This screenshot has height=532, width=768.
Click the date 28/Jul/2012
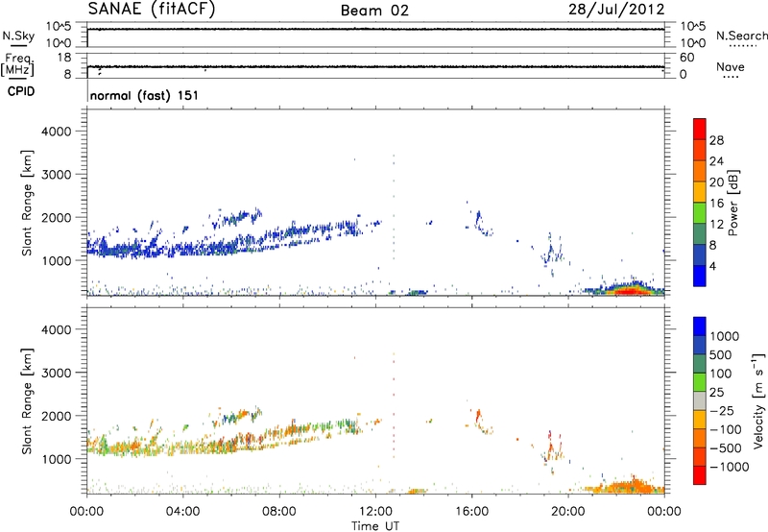click(x=616, y=10)
